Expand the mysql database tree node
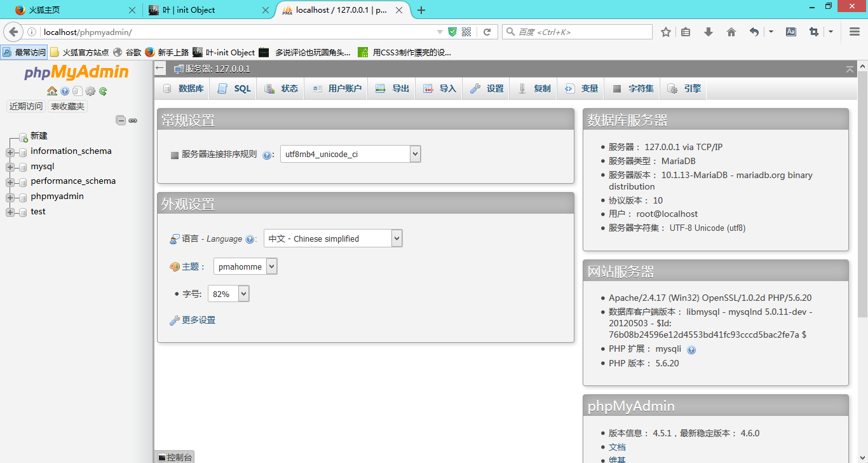The width and height of the screenshot is (868, 463). (x=10, y=167)
